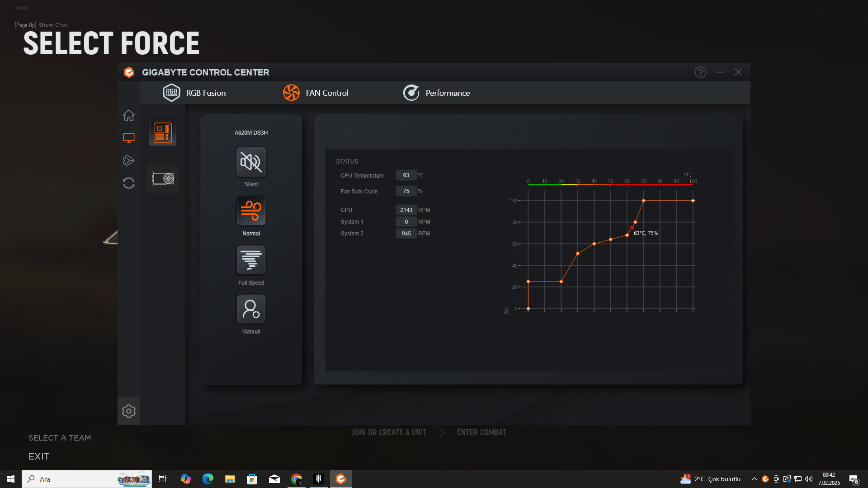Select the A620M DS3H motherboard device icon
The width and height of the screenshot is (868, 488).
point(163,133)
